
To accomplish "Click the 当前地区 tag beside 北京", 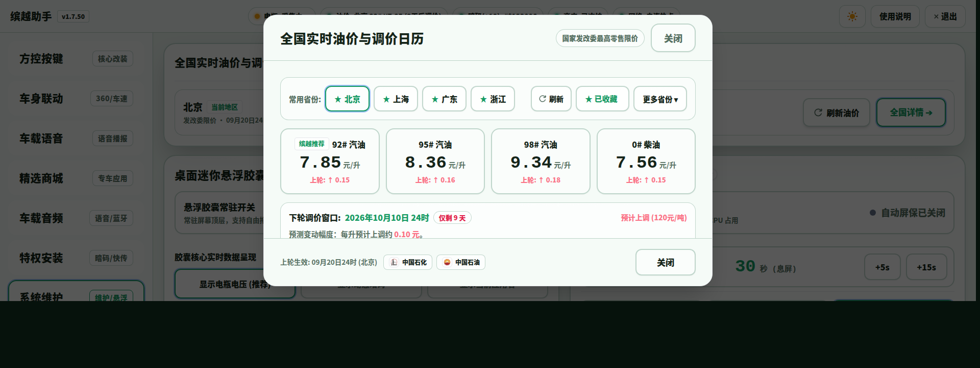I will tap(225, 107).
